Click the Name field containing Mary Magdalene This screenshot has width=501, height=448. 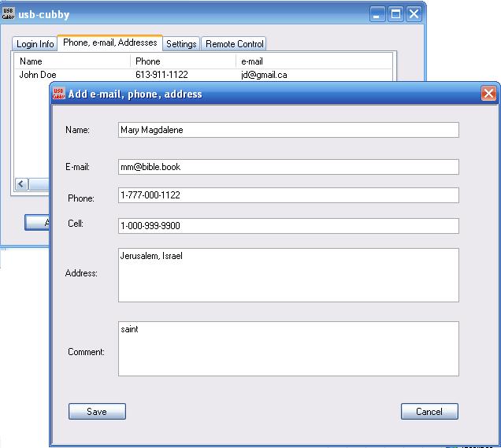tap(288, 130)
